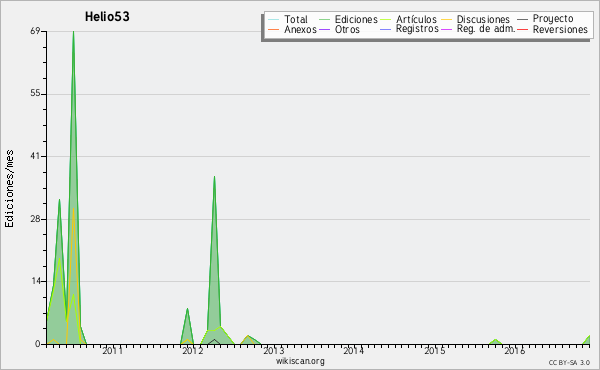Select the Registros legend label

(417, 29)
